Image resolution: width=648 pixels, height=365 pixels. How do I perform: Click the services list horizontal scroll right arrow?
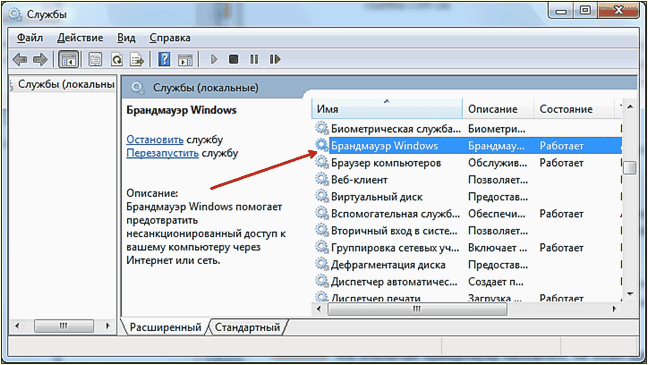[x=615, y=309]
